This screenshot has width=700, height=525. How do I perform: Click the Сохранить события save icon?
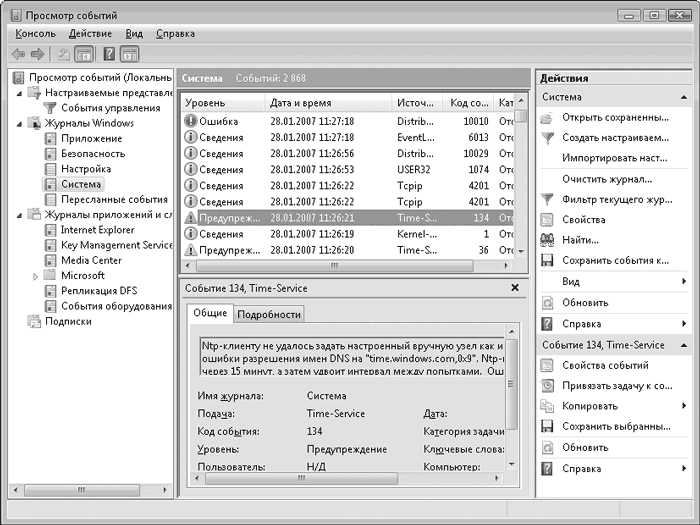point(547,261)
